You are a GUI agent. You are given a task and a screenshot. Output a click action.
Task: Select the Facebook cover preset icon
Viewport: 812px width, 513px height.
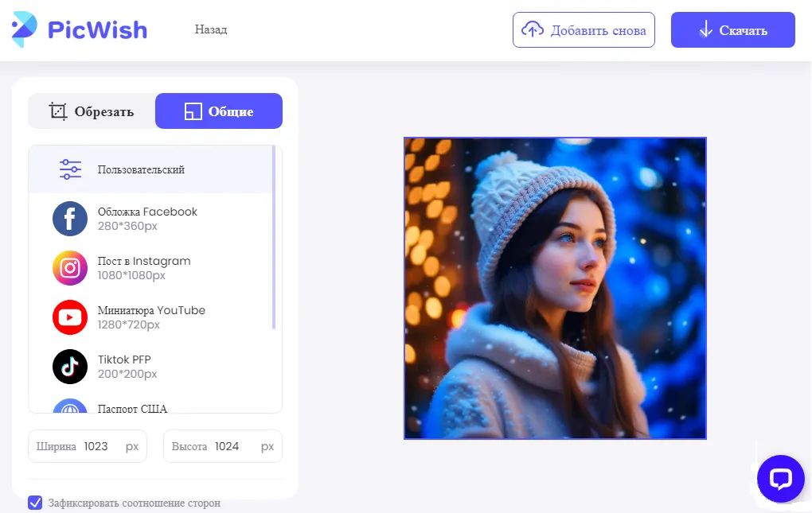[69, 219]
